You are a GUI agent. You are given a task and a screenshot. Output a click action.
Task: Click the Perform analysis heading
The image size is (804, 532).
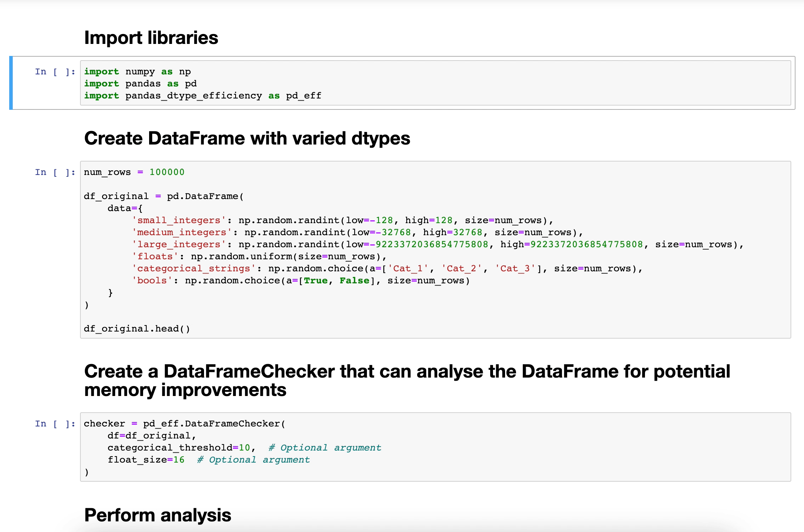pos(158,515)
